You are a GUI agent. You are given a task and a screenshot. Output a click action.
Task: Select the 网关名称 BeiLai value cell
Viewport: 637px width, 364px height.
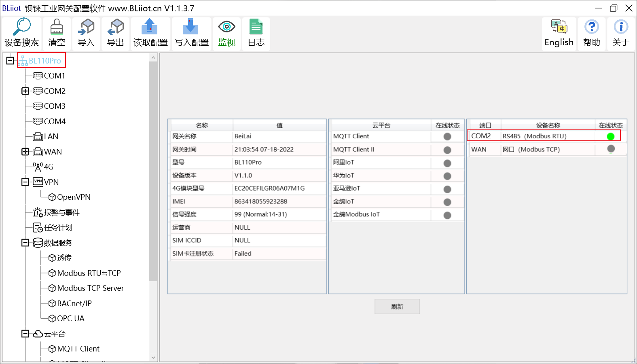[279, 136]
